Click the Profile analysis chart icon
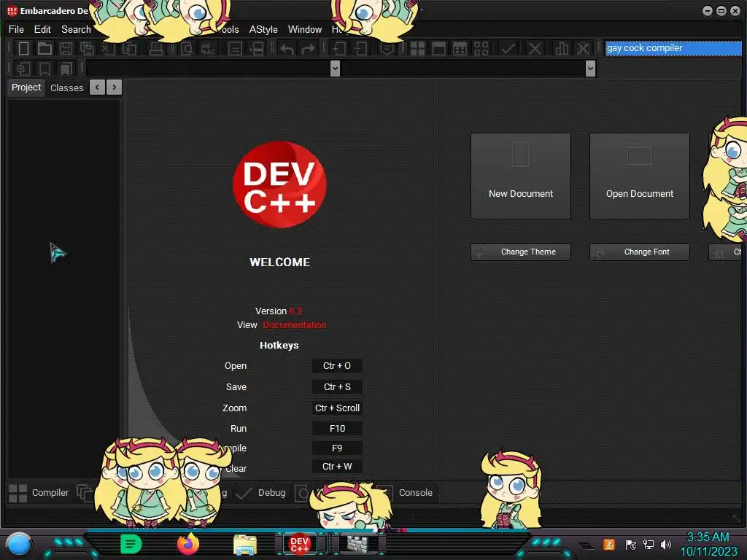This screenshot has width=747, height=560. [562, 48]
